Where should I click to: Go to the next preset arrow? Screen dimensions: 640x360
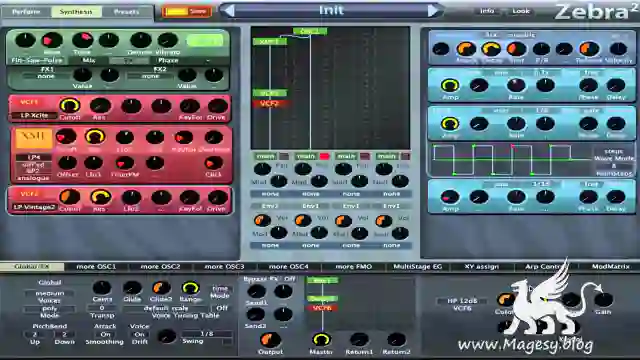point(433,11)
